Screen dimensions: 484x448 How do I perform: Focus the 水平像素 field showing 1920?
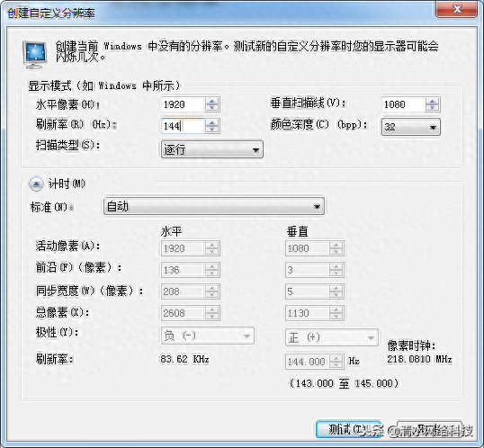[183, 104]
